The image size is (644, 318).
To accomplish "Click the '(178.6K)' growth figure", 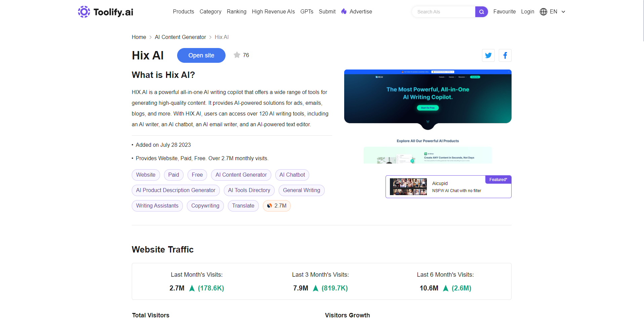I will click(x=211, y=288).
